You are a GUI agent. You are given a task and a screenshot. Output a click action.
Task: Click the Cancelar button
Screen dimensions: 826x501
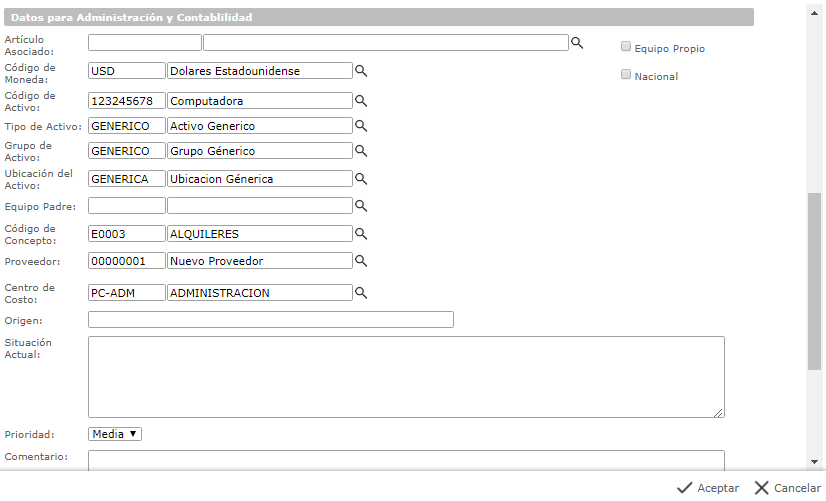[x=787, y=488]
